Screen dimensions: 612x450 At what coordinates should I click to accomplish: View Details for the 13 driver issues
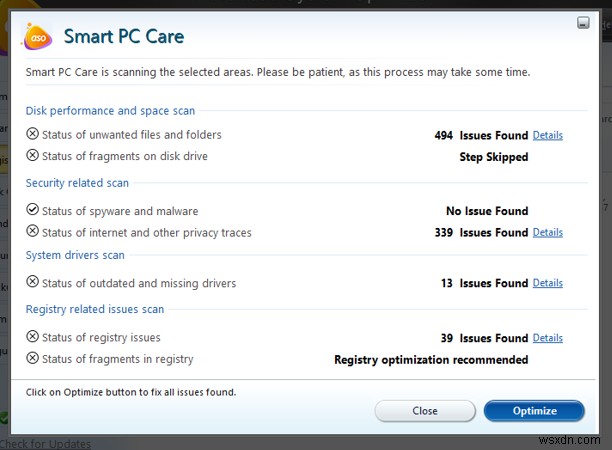[547, 284]
